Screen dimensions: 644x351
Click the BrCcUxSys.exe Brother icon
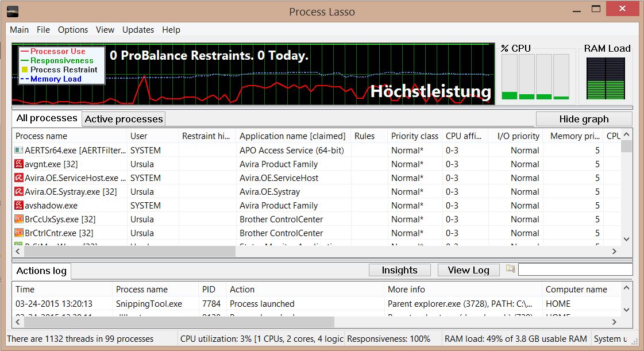coord(19,219)
